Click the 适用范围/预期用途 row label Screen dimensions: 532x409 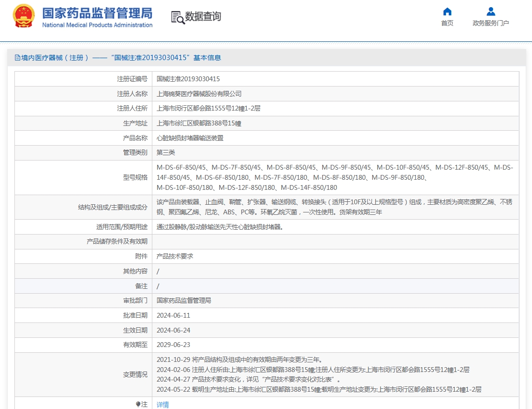[x=122, y=227]
